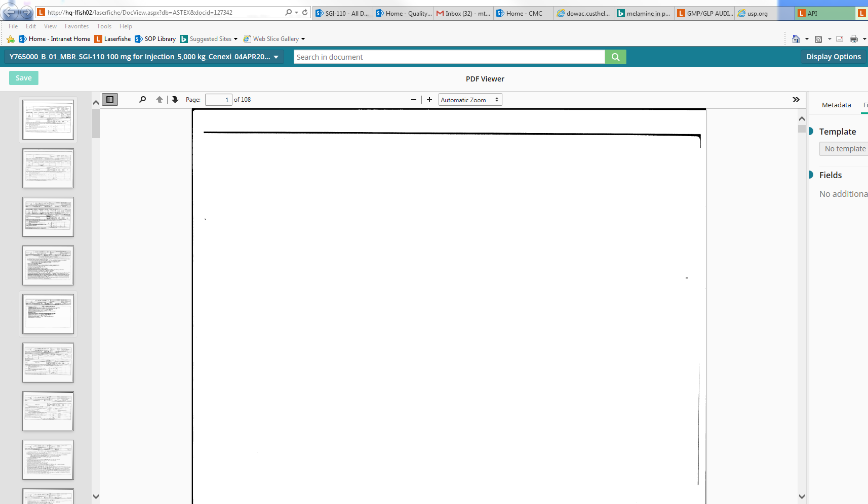The image size is (868, 504).
Task: Select the sixth page thumbnail
Action: [x=48, y=362]
